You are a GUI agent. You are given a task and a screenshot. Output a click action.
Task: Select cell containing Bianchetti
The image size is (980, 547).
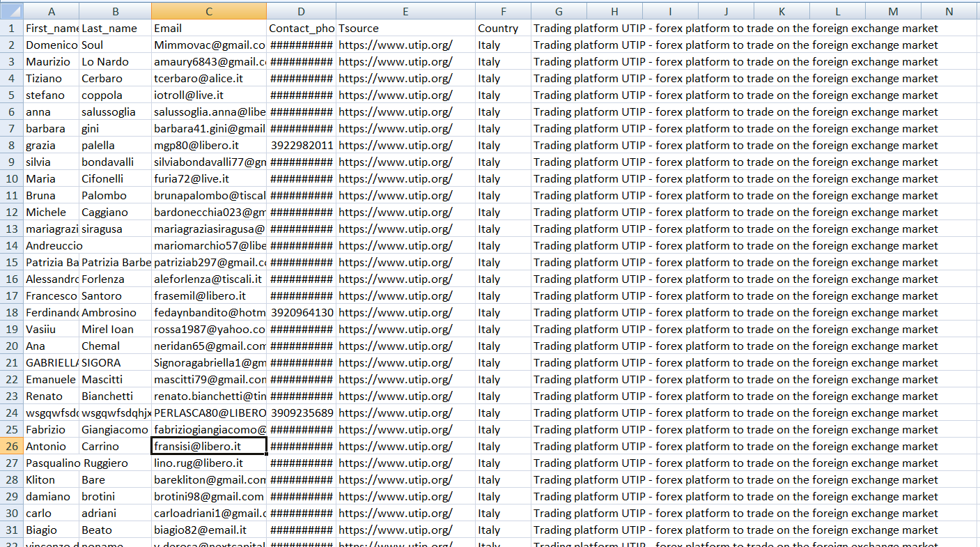[116, 396]
